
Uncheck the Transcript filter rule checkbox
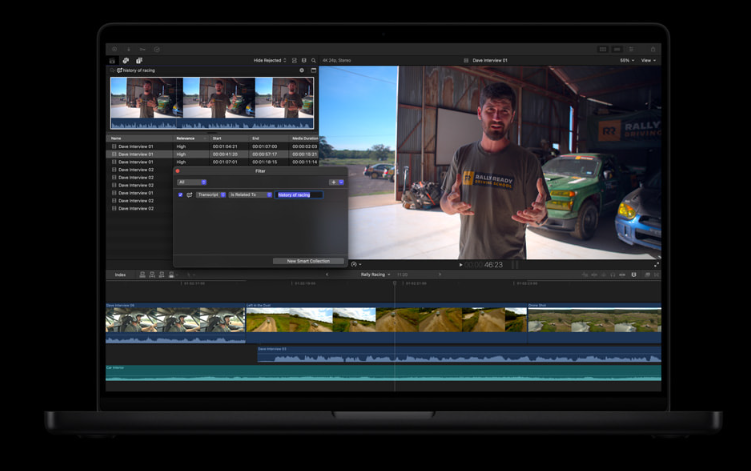click(180, 195)
